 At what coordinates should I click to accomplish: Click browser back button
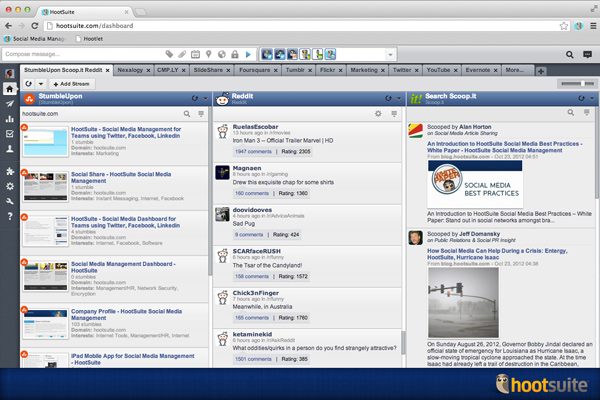pyautogui.click(x=8, y=26)
